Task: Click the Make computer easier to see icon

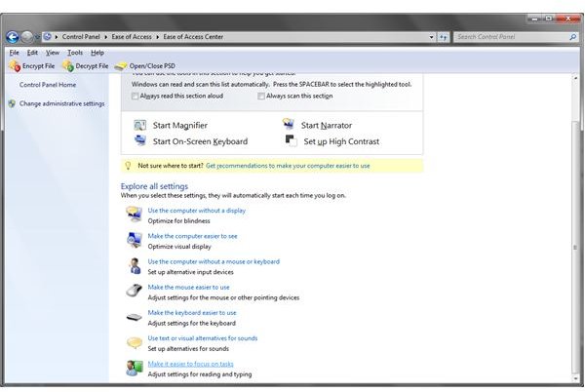Action: click(x=134, y=240)
